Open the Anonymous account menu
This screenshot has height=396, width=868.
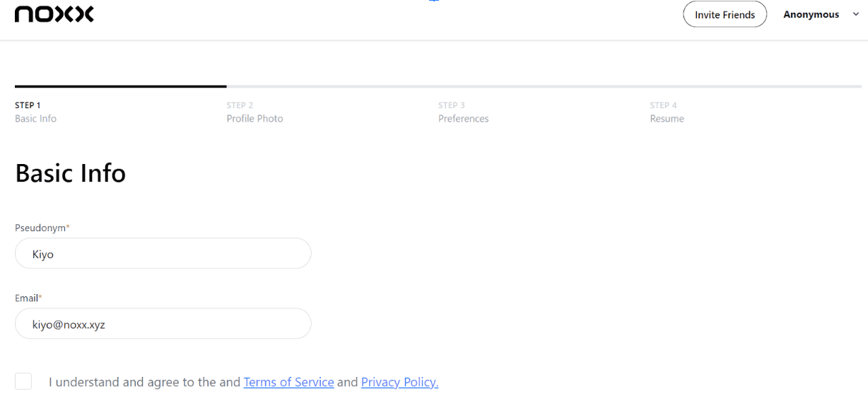[811, 14]
